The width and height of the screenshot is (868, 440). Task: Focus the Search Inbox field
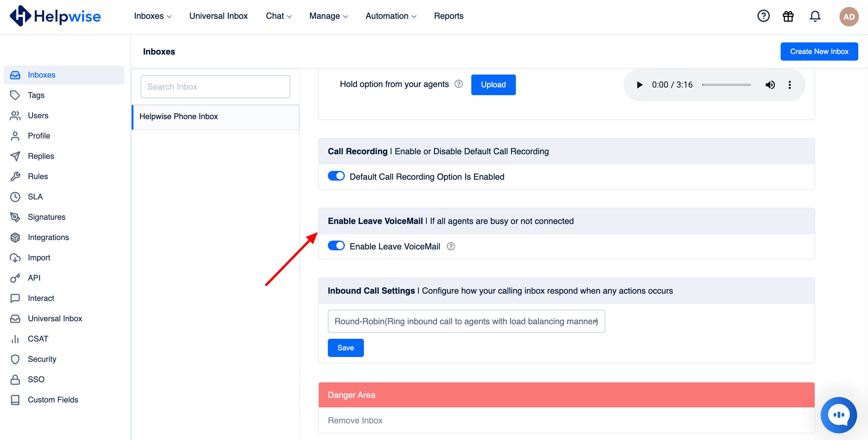point(215,87)
